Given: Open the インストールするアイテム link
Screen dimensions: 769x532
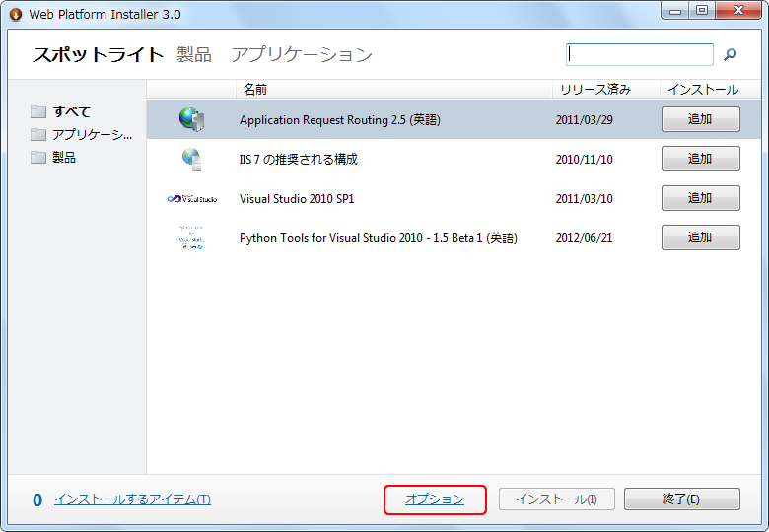Looking at the screenshot, I should [132, 499].
